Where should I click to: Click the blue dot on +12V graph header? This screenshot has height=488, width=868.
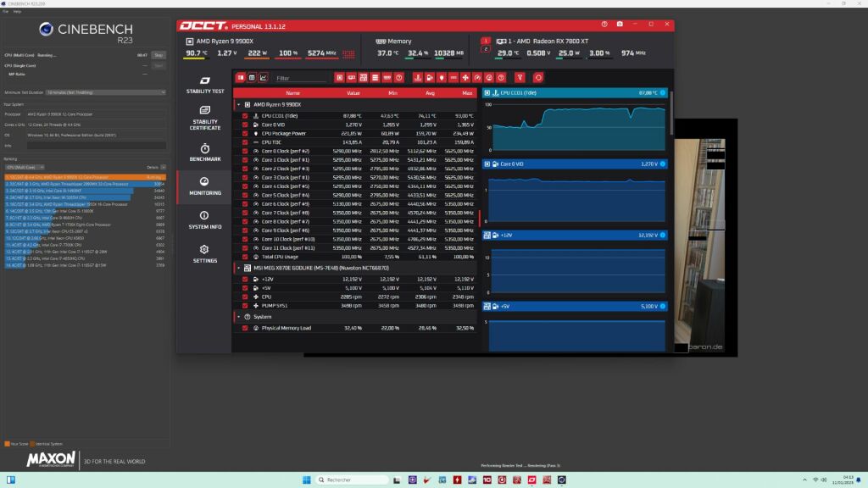[663, 236]
